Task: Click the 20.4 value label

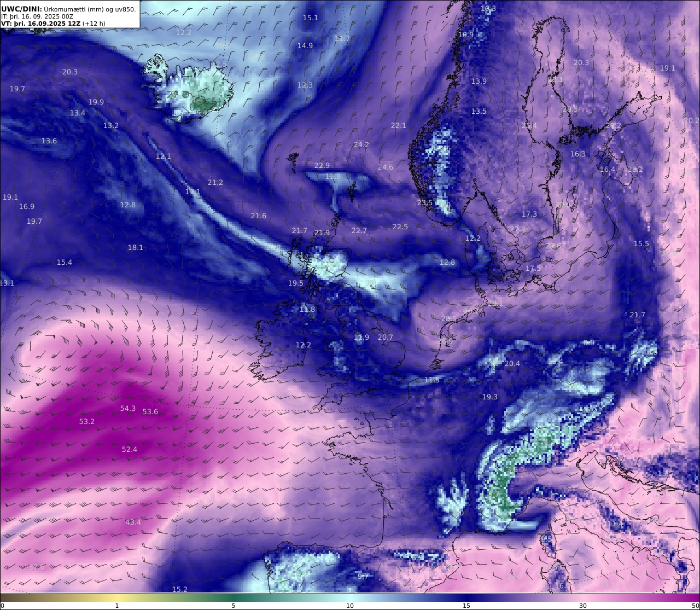Action: pos(512,364)
